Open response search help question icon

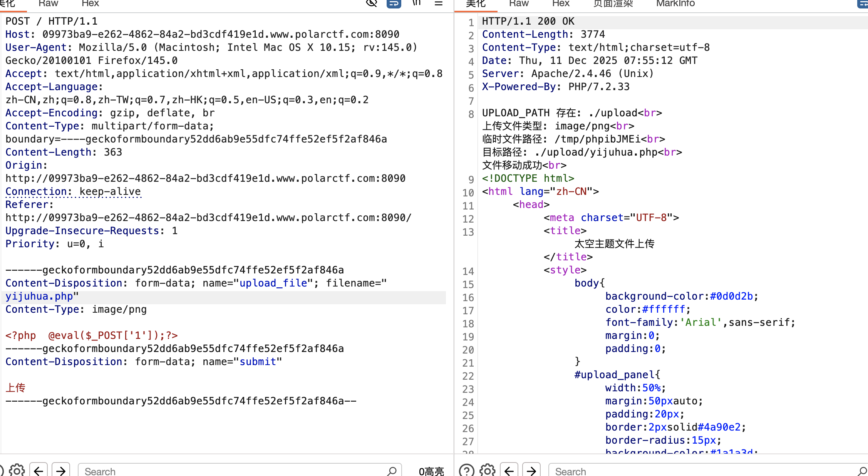click(466, 470)
